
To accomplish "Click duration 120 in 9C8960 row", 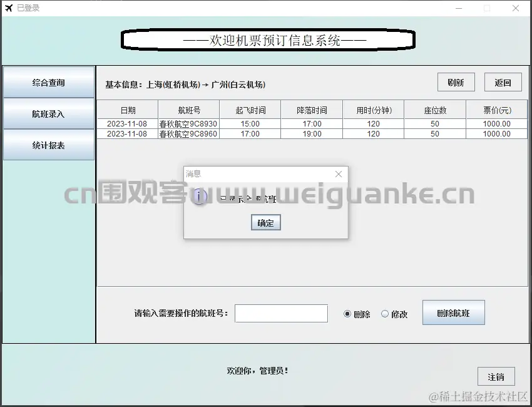I will pos(373,134).
